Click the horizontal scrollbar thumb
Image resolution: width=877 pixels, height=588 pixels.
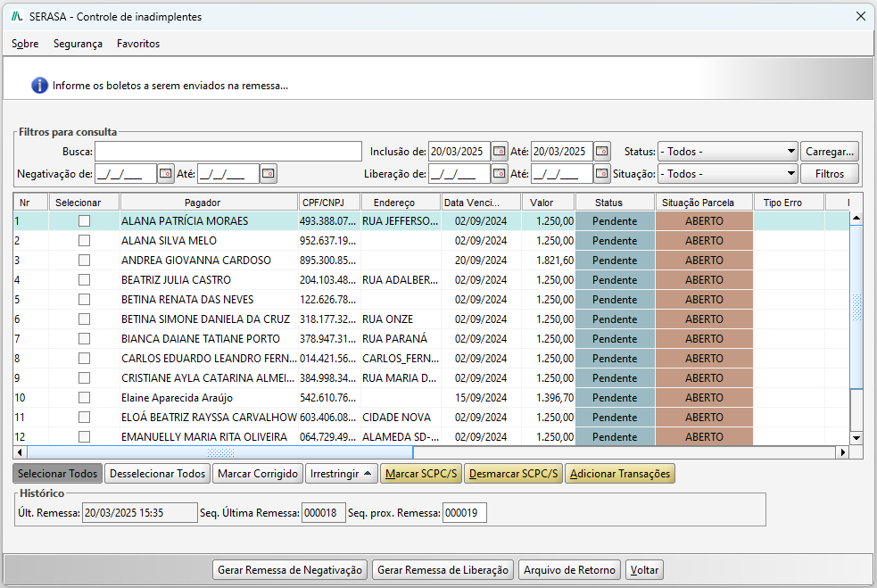point(220,452)
